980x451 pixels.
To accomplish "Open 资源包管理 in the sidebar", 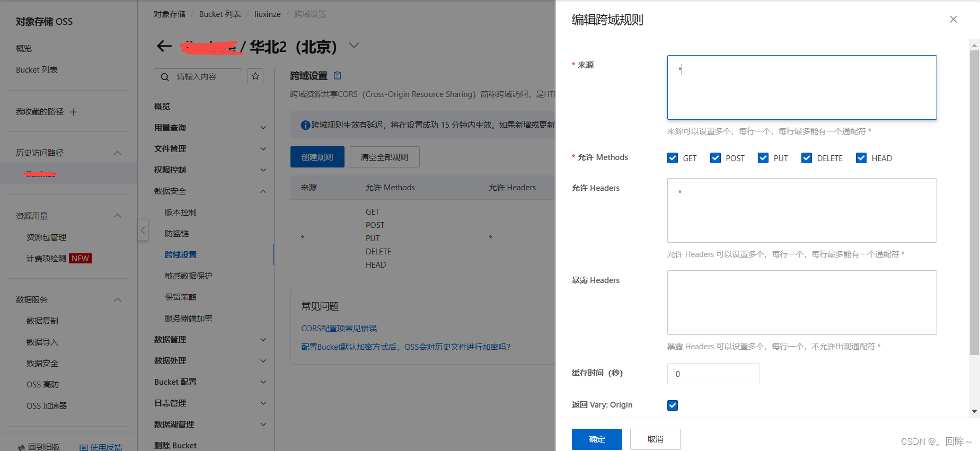I will point(46,237).
